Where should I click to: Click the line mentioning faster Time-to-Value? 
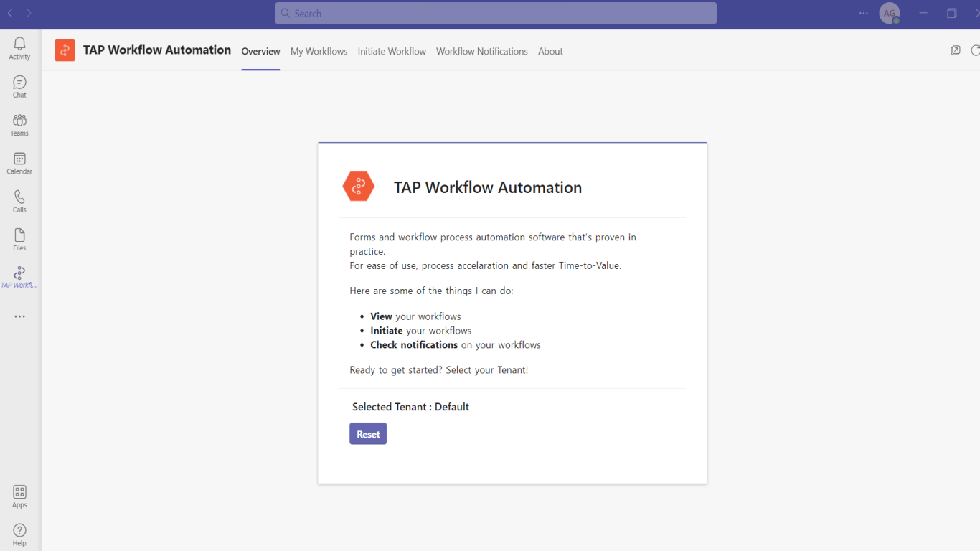[486, 265]
